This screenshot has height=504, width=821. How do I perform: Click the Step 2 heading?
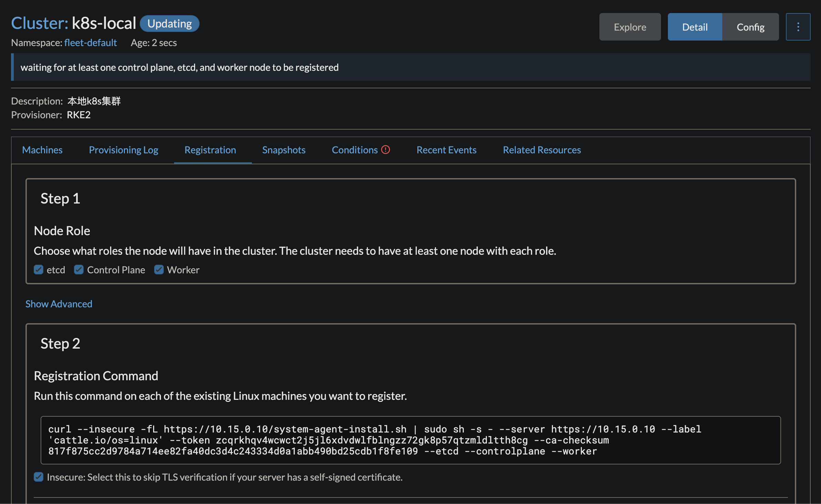[x=60, y=343]
